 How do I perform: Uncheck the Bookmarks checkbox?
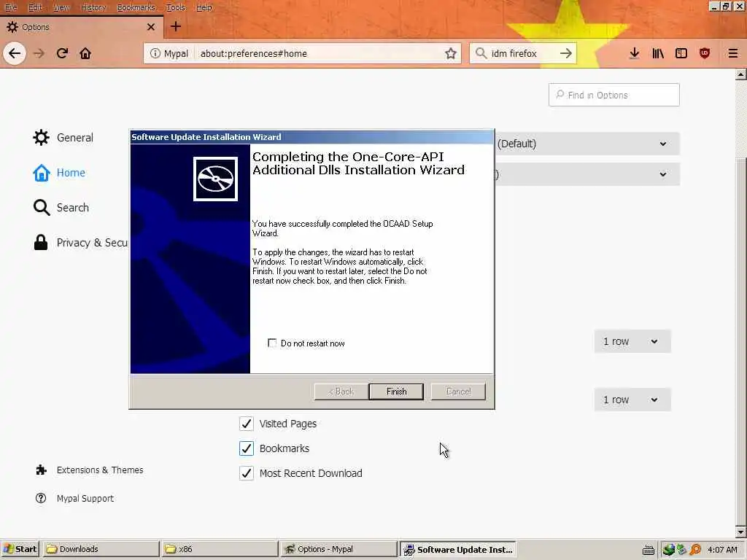[247, 448]
